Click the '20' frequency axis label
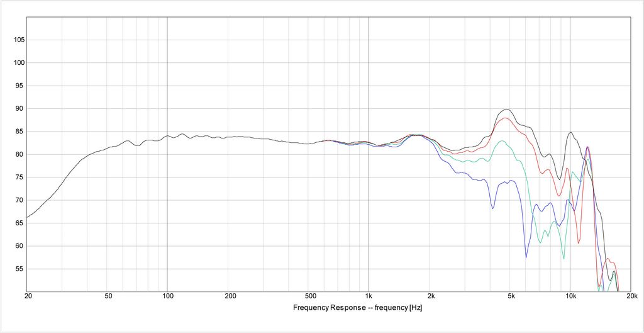The image size is (644, 333). (29, 296)
